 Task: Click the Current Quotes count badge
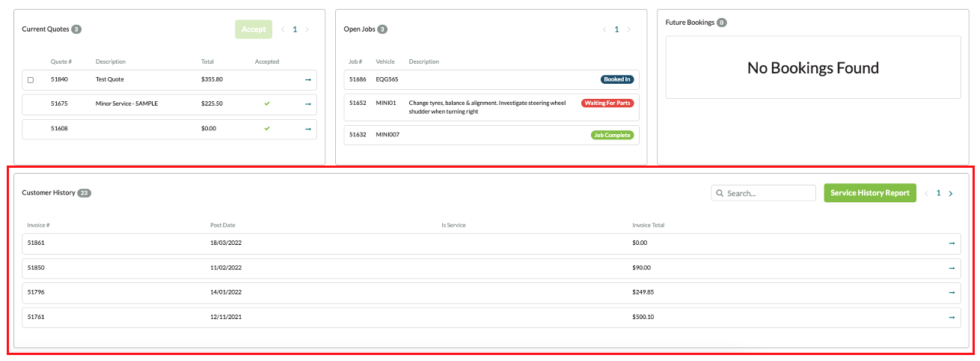76,29
